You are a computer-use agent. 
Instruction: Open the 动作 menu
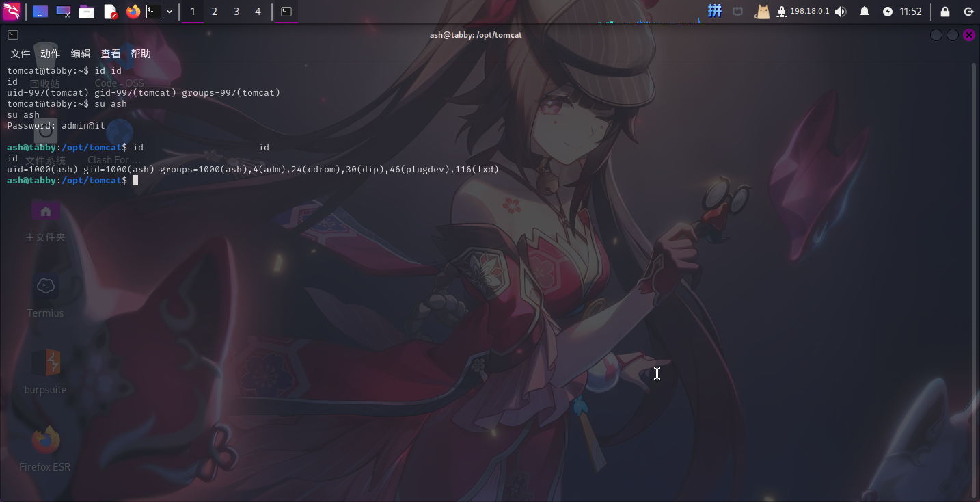(51, 54)
